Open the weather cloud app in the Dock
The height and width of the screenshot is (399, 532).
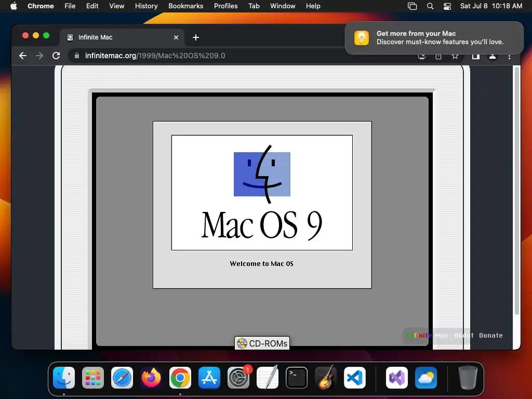[x=426, y=378]
